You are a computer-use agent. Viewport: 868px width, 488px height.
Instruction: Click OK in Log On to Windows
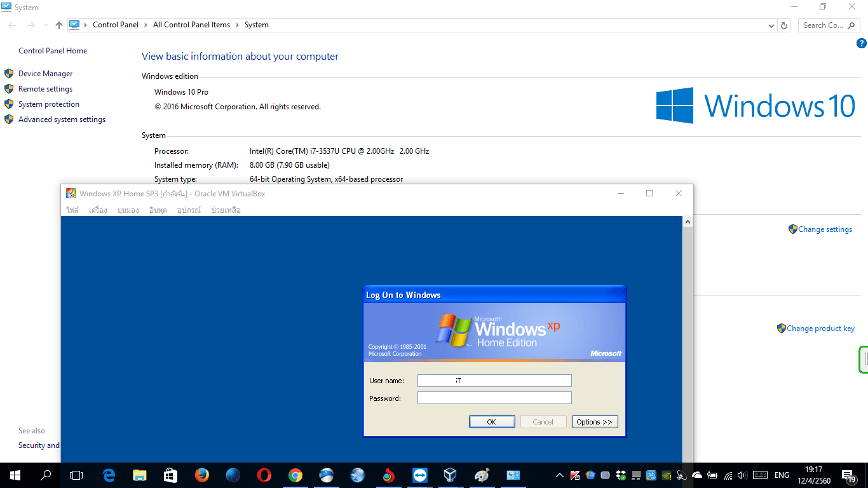(491, 422)
